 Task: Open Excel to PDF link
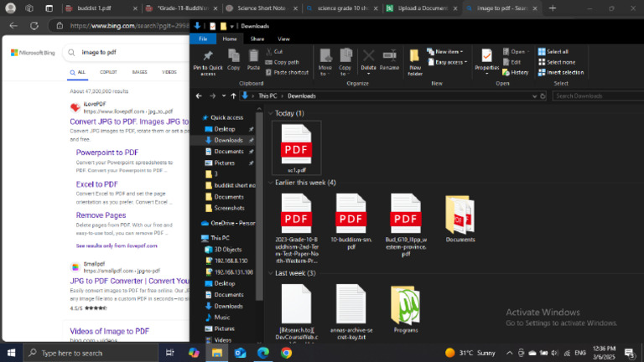pyautogui.click(x=97, y=184)
